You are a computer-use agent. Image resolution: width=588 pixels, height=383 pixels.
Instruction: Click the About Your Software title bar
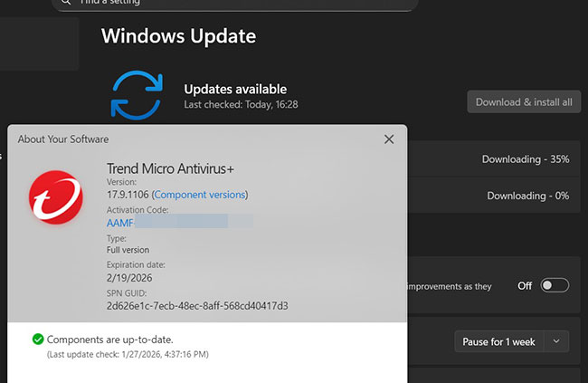[x=181, y=139]
